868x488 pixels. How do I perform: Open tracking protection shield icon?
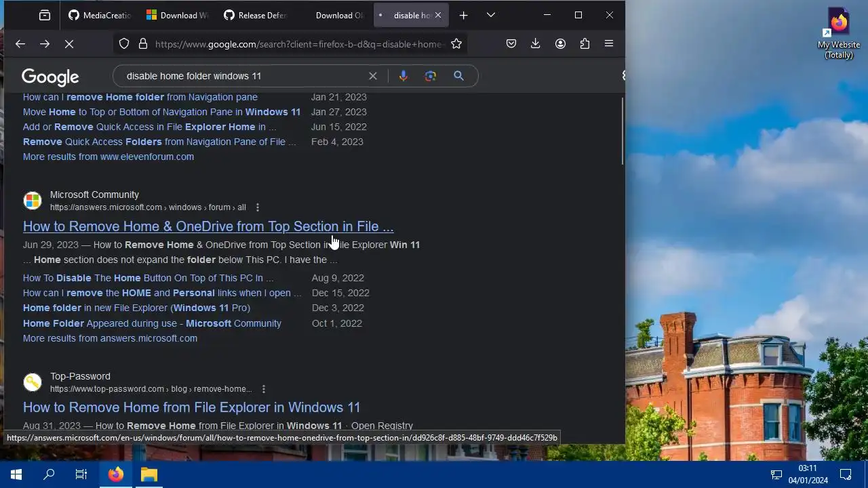(124, 44)
